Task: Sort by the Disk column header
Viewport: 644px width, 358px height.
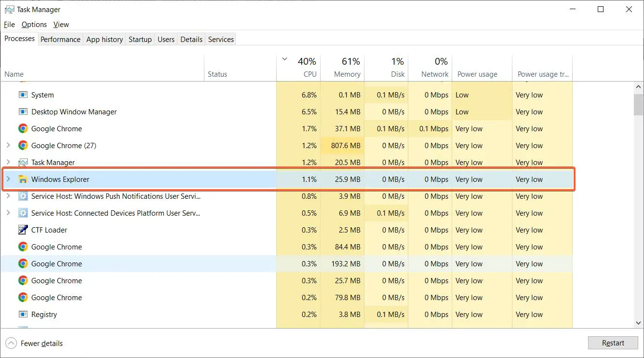Action: point(386,68)
